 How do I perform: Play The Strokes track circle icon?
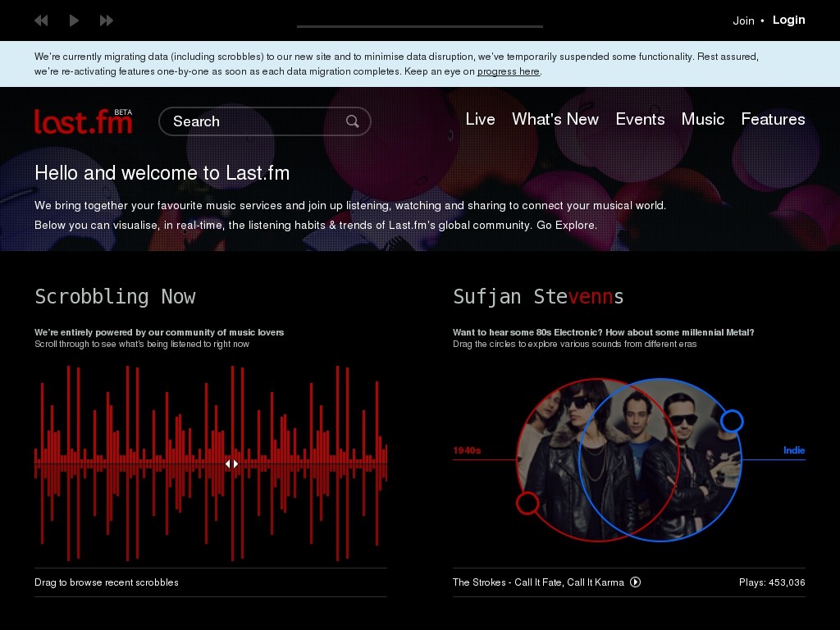pos(636,582)
